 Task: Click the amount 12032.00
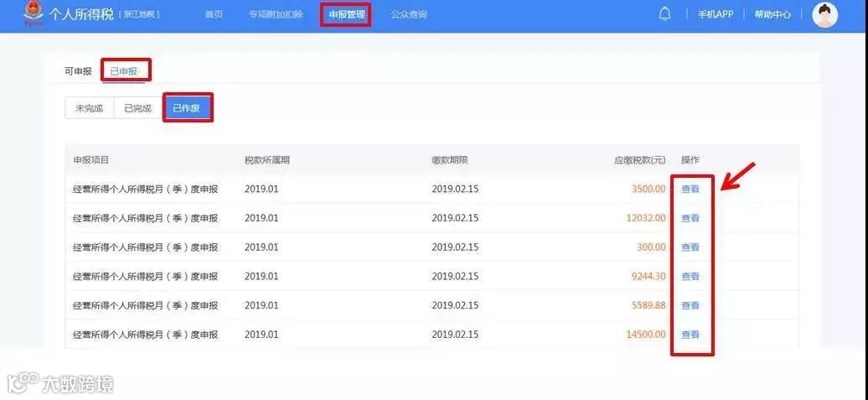click(x=646, y=218)
